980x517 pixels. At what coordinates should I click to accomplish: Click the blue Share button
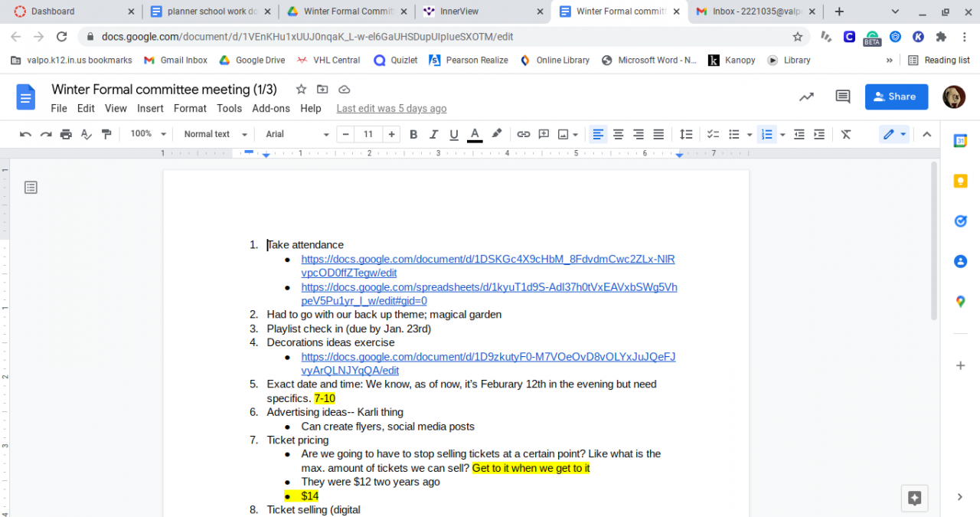(897, 97)
